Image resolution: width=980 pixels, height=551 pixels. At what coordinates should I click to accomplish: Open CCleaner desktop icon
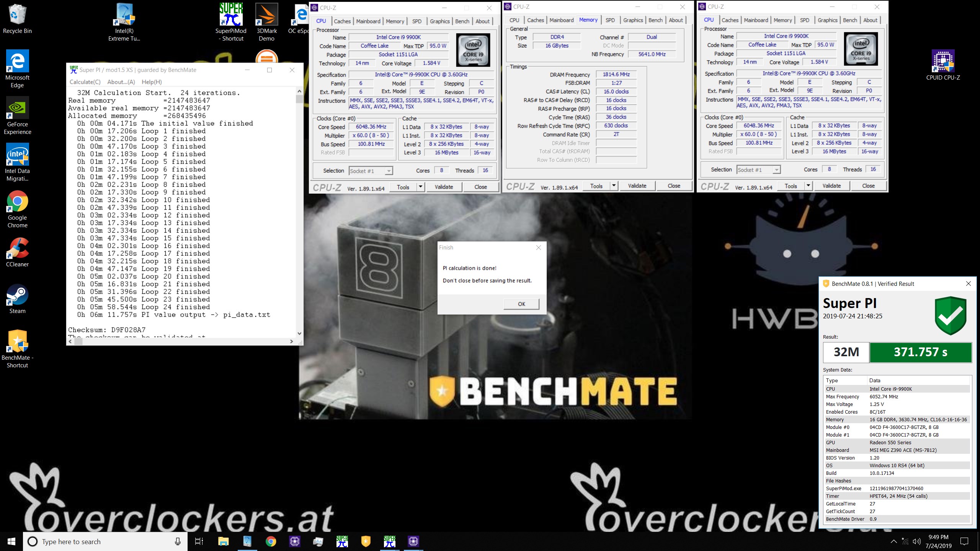[x=17, y=252]
